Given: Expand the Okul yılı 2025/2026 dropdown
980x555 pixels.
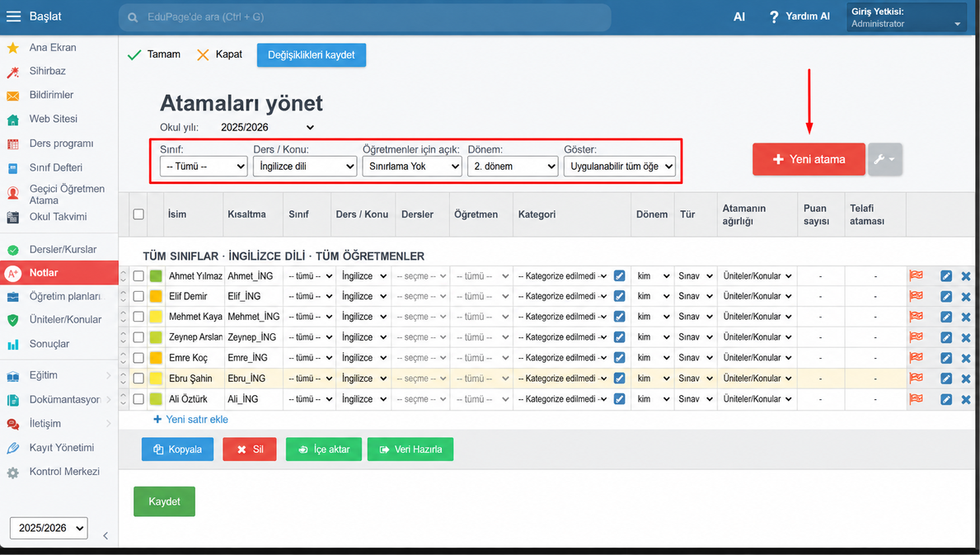Looking at the screenshot, I should click(x=267, y=128).
